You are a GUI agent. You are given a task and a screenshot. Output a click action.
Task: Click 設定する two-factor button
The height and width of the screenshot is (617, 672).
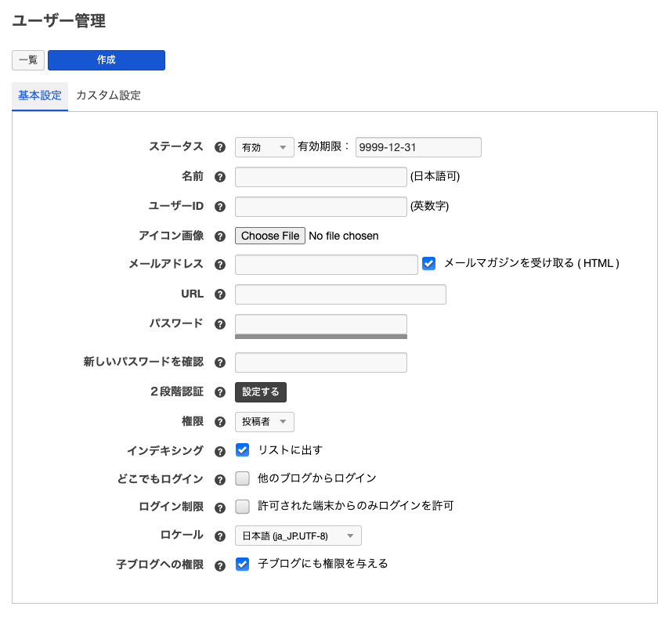[261, 391]
